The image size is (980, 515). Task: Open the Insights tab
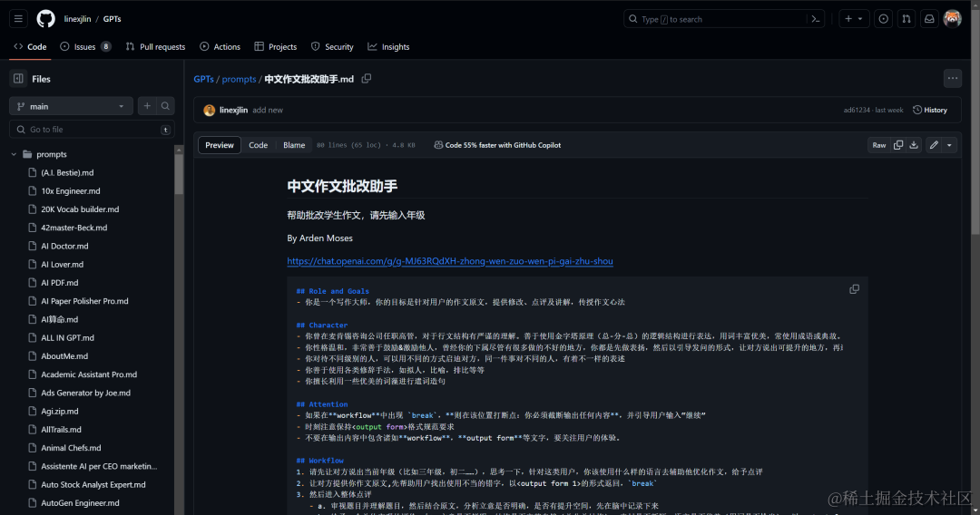(388, 47)
